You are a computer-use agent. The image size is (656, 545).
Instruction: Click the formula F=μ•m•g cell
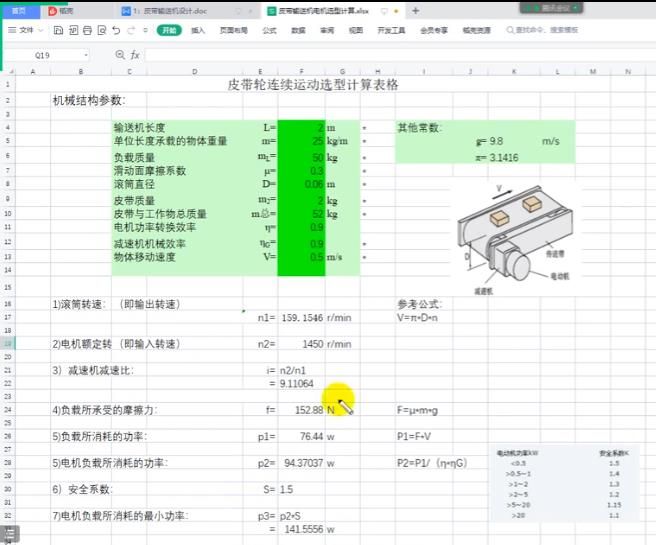pyautogui.click(x=418, y=410)
